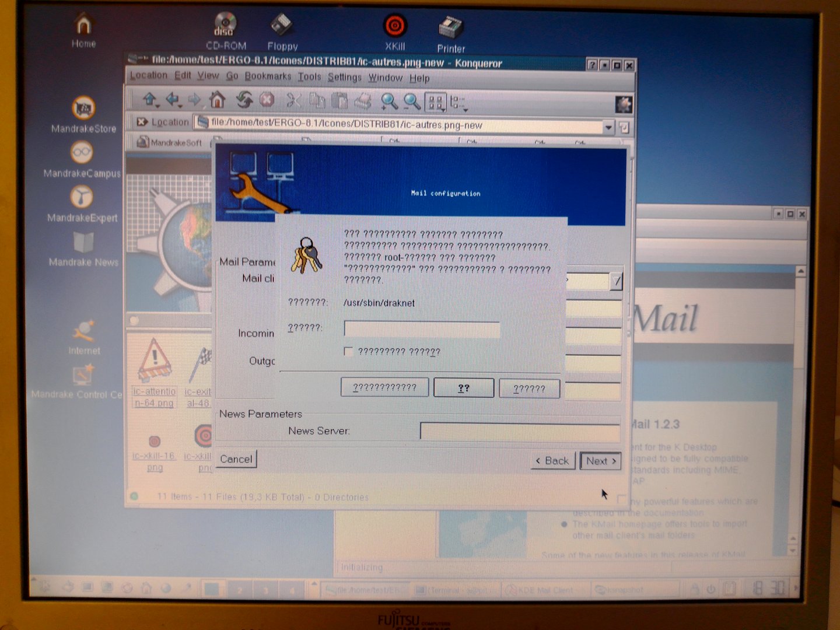Click the Copy icon in Konqueror toolbar

point(317,101)
